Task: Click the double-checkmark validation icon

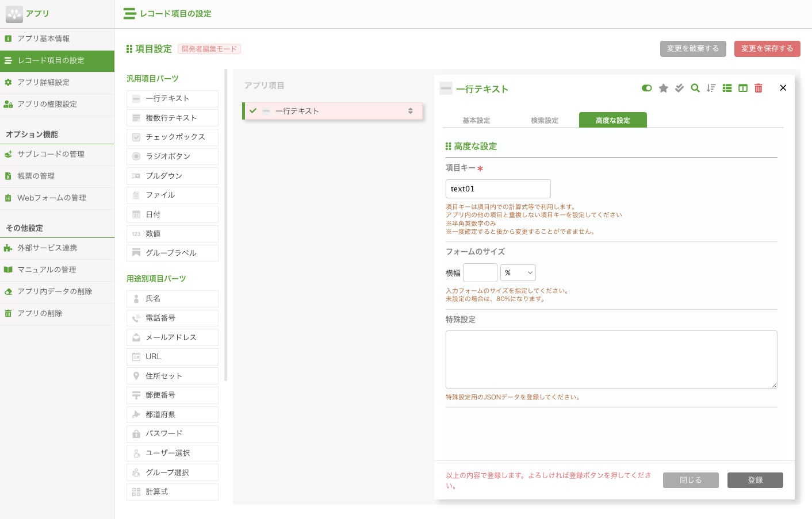Action: coord(680,89)
